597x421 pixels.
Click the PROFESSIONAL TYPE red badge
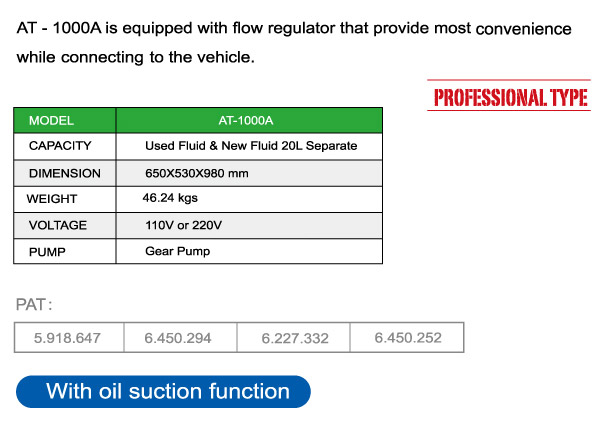point(509,96)
